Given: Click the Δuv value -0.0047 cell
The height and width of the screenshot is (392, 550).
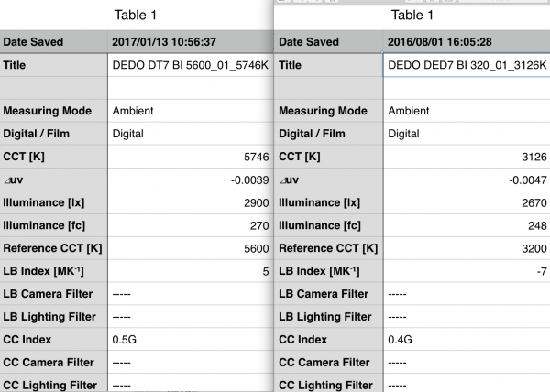Looking at the screenshot, I should (467, 180).
